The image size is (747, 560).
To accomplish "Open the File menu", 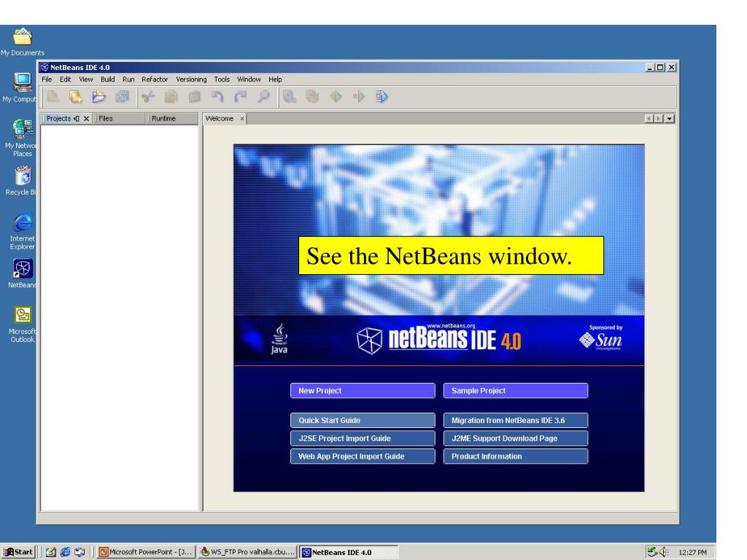I will (47, 79).
